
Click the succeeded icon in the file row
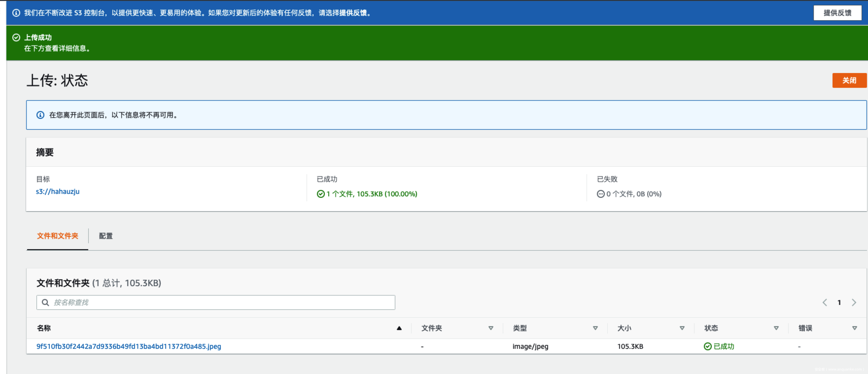pos(708,346)
